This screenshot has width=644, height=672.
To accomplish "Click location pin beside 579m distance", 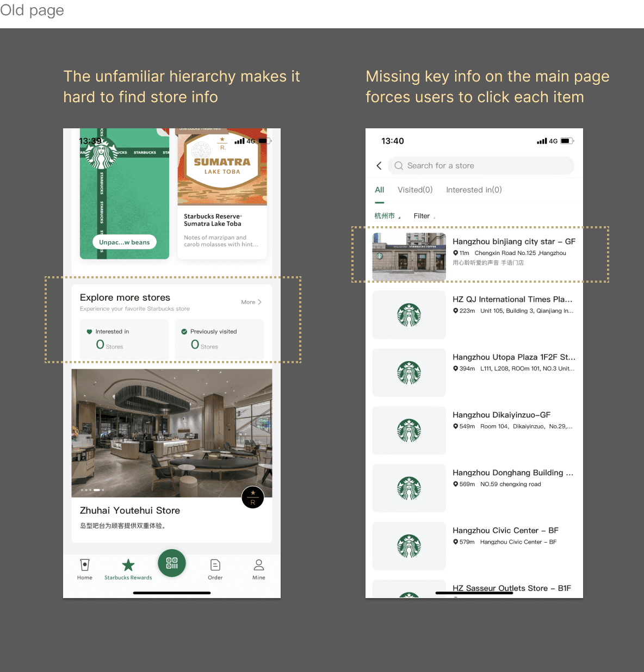I will pyautogui.click(x=456, y=542).
